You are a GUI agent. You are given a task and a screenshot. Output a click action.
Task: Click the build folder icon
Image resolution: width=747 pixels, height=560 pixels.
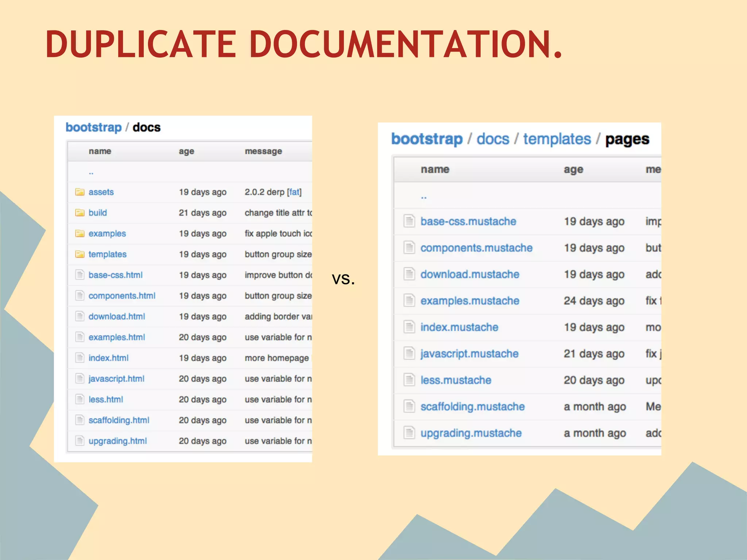tap(80, 213)
